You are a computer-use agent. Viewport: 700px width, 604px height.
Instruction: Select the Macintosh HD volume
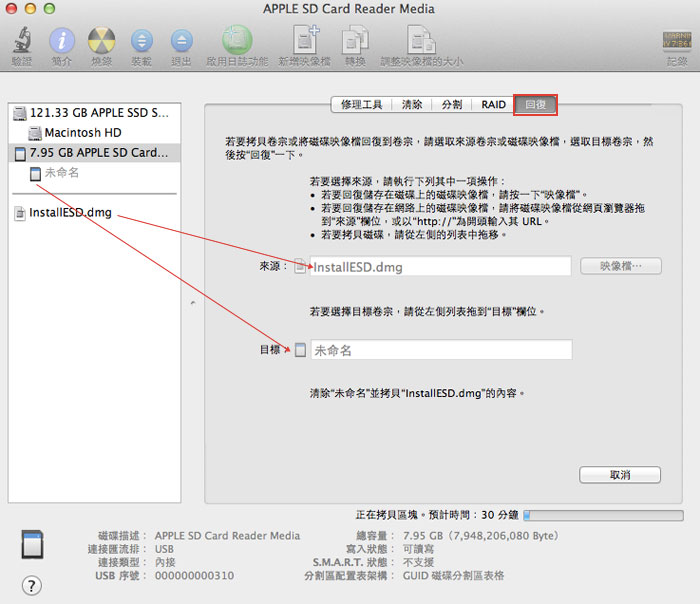coord(94,133)
